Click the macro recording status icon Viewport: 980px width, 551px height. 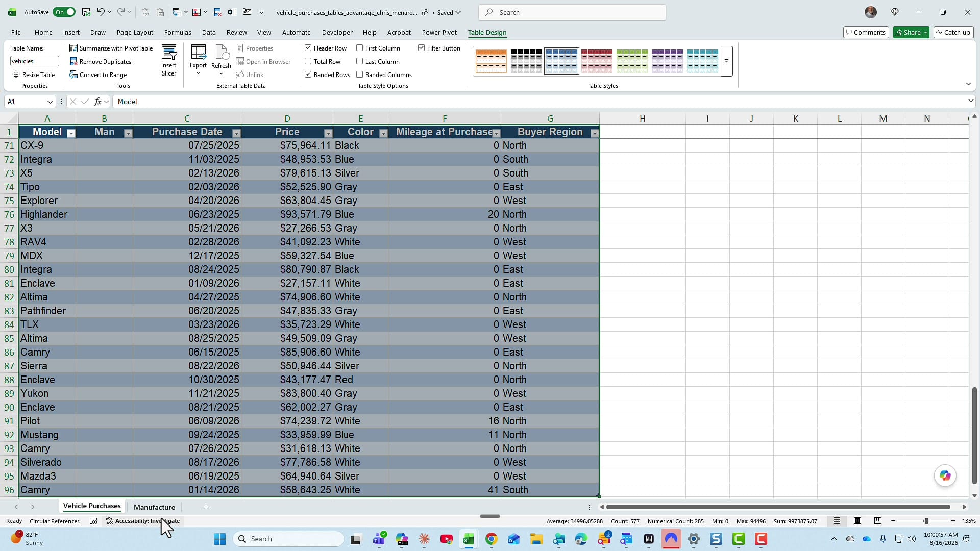[93, 521]
